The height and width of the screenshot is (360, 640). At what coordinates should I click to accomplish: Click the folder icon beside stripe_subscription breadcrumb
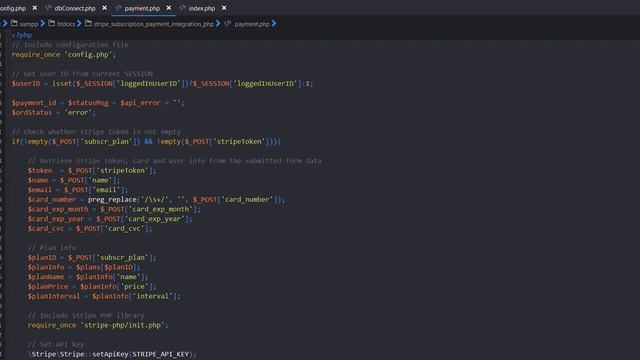click(x=88, y=24)
